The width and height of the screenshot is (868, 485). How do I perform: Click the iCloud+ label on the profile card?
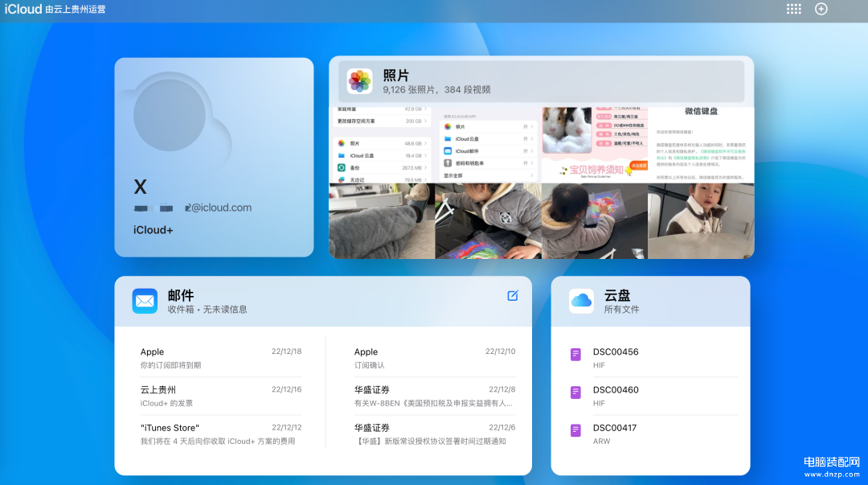(x=154, y=230)
